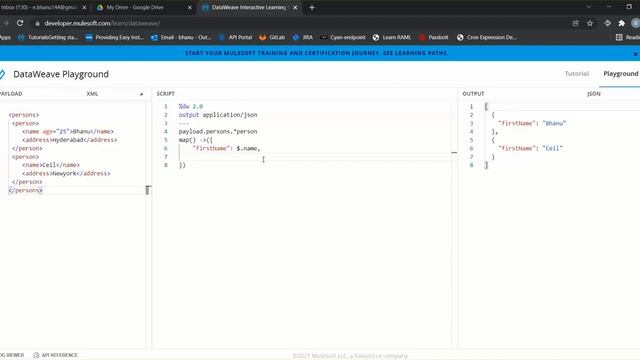Switch to the My Drive - Google Drive tab

pyautogui.click(x=135, y=7)
